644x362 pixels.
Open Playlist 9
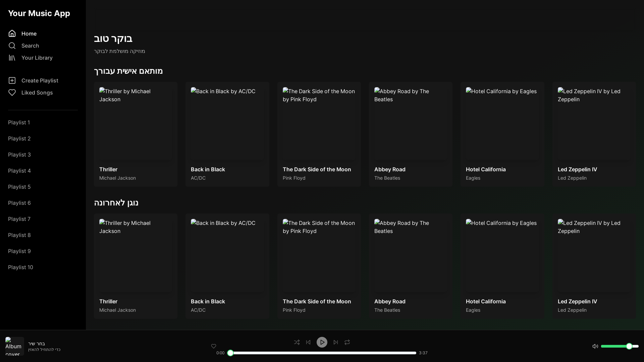(19, 251)
